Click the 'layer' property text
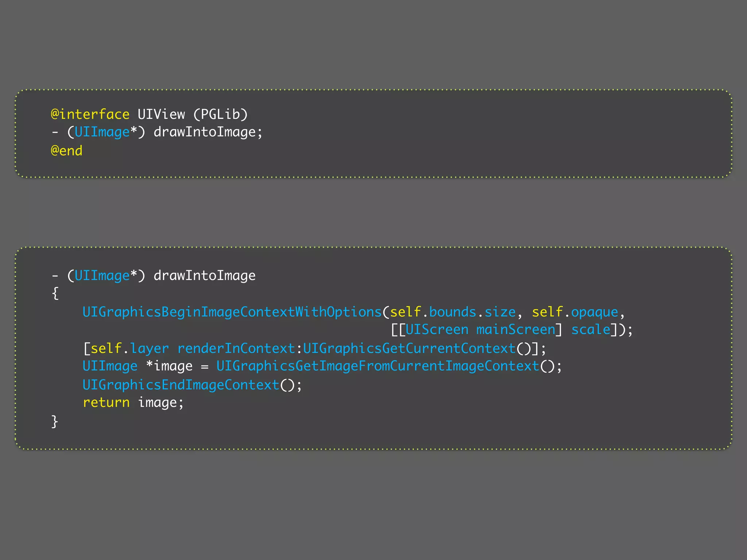747x560 pixels. point(149,349)
